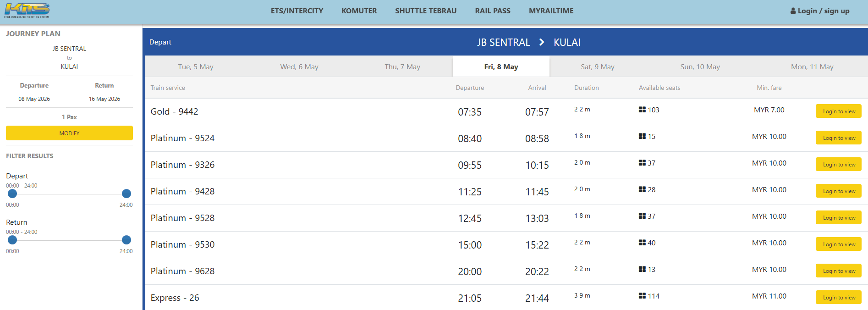
Task: Click return date 16 May 2026
Action: click(x=104, y=99)
